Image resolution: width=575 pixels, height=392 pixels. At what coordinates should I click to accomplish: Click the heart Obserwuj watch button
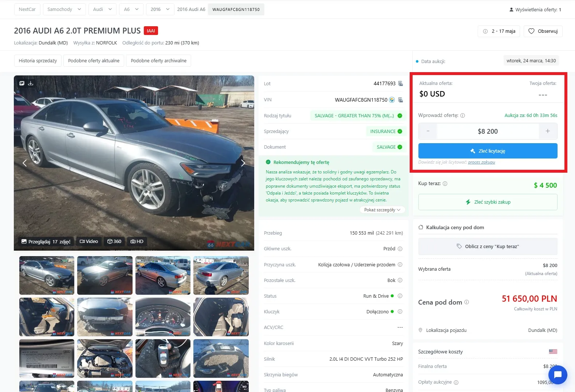tap(543, 31)
